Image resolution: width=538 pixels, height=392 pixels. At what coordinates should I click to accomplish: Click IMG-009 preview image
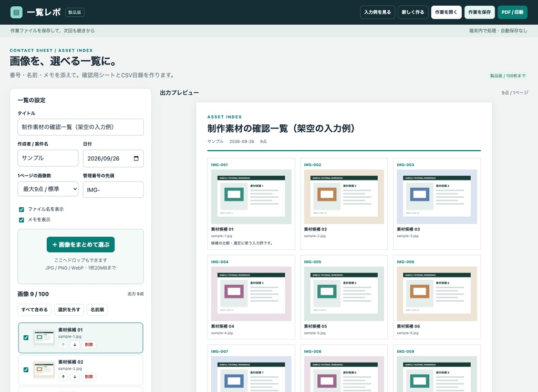coord(437,374)
